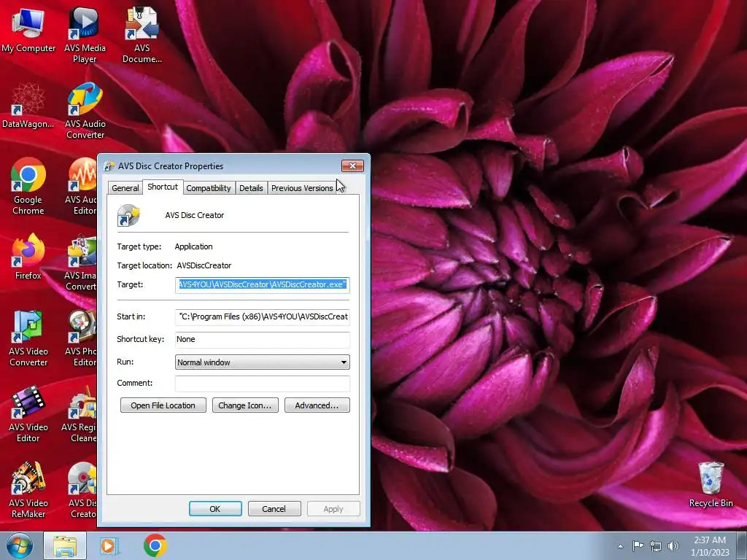The image size is (747, 560).
Task: Click Open File Location button
Action: (x=163, y=405)
